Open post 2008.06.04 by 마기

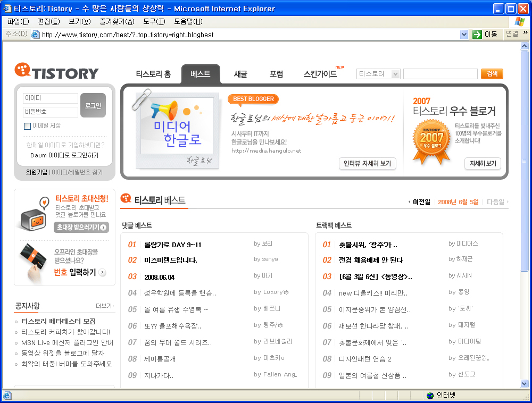(160, 277)
